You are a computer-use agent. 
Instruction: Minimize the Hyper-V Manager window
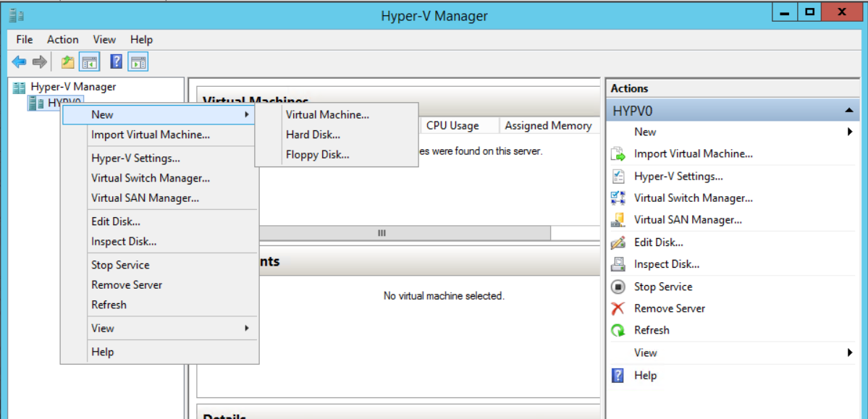785,12
